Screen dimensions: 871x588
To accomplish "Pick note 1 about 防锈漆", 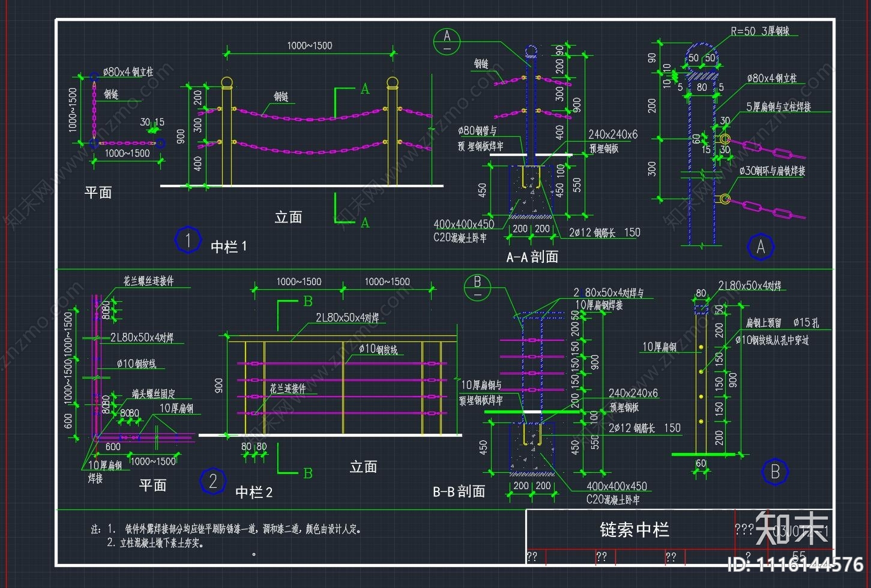I will point(235,529).
